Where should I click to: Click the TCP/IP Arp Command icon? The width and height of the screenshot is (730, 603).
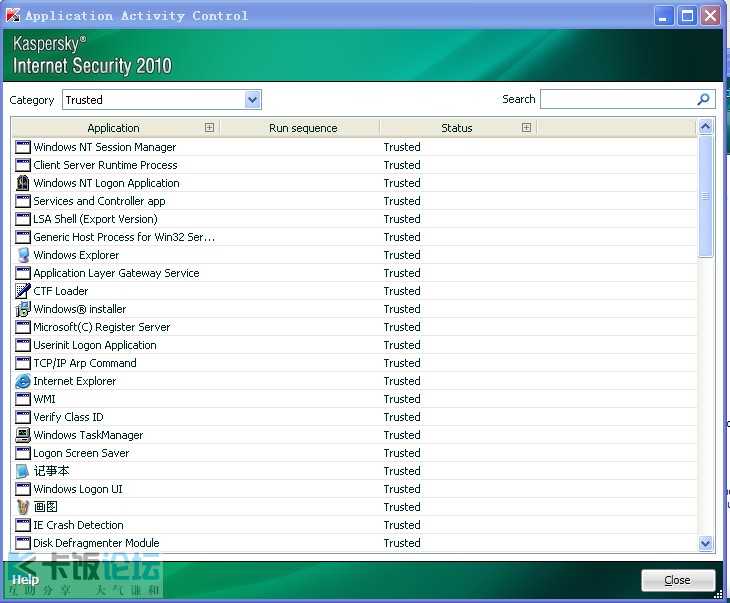click(23, 363)
